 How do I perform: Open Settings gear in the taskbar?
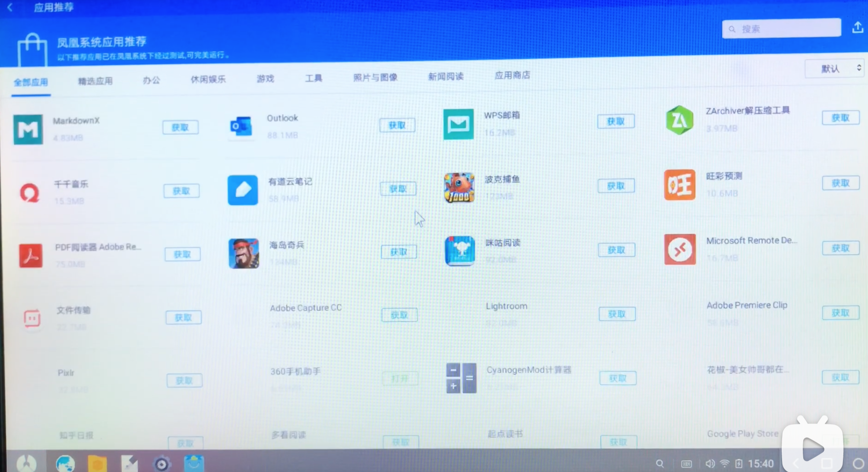(162, 464)
